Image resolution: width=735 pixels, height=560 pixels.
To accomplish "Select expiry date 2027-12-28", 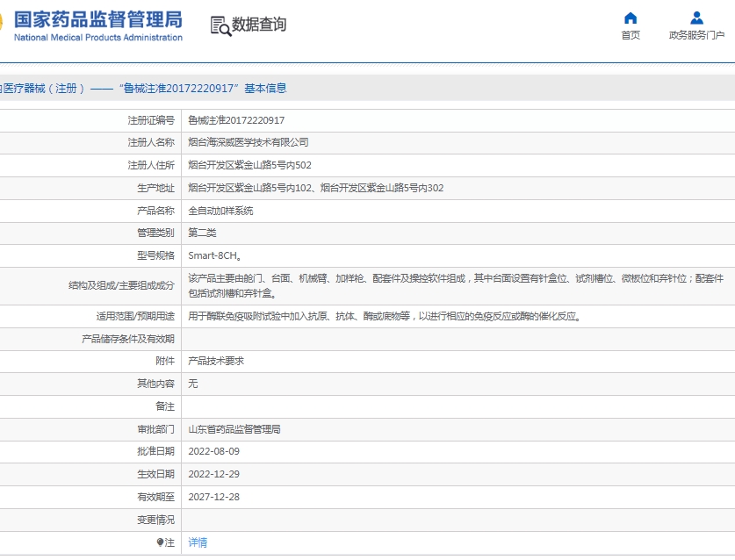I will 213,497.
